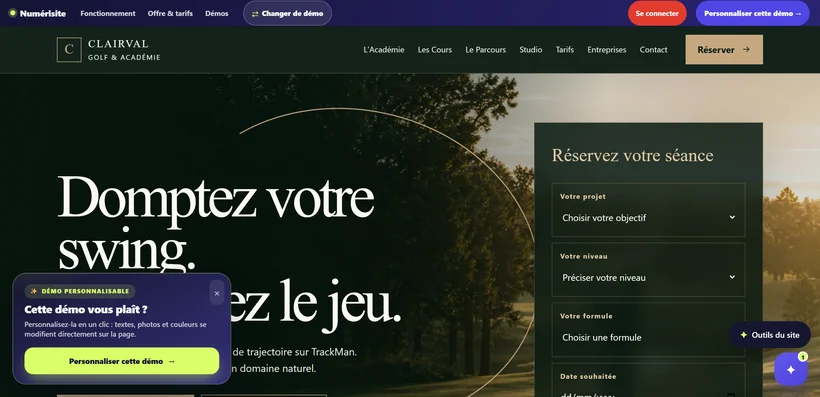The width and height of the screenshot is (820, 397).
Task: Expand Préciser votre niveau dropdown
Action: [648, 277]
